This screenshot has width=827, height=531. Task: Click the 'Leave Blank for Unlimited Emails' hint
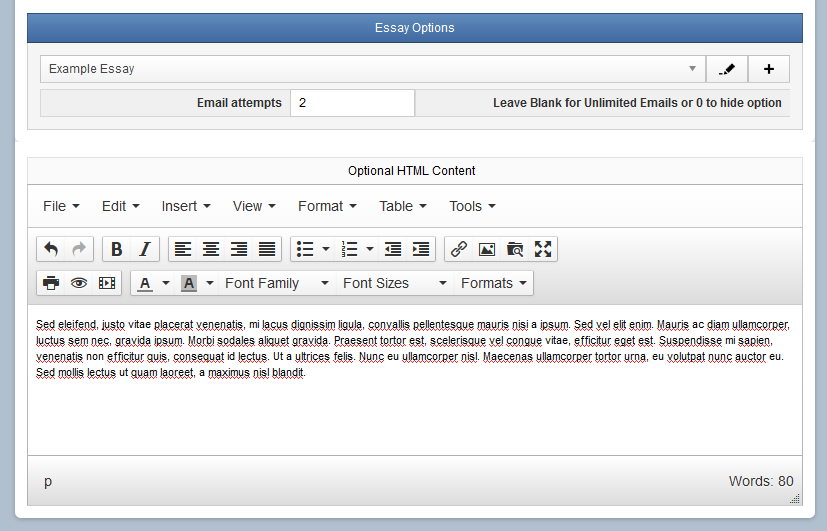point(637,103)
